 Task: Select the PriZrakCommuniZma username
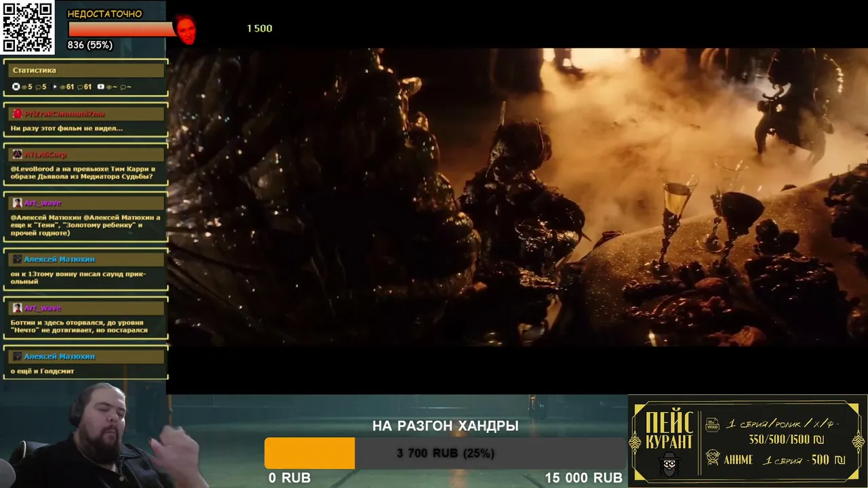tap(64, 114)
